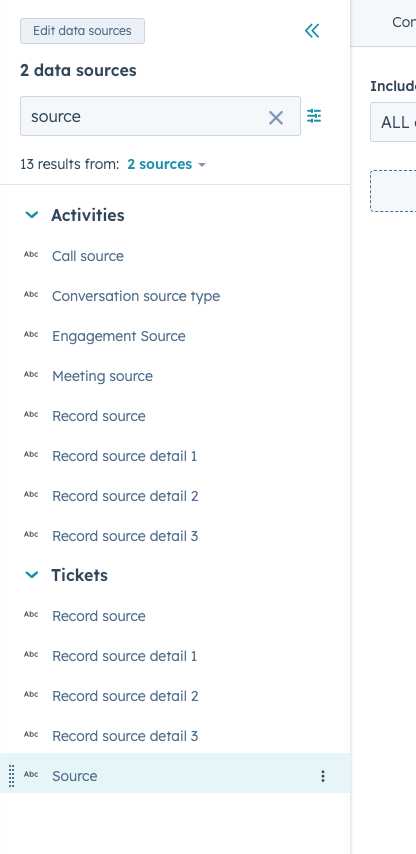Click the dashed drop zone box at right
The width and height of the screenshot is (416, 854).
tap(393, 191)
